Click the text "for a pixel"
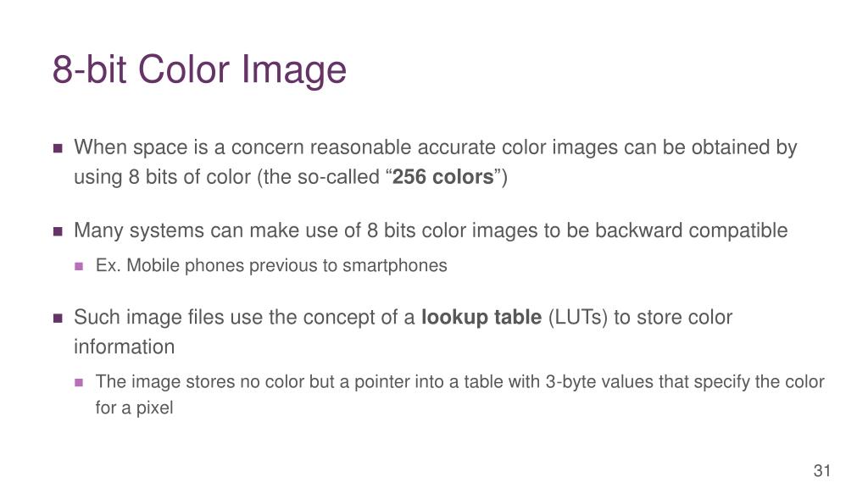Image resolution: width=868 pixels, height=488 pixels. (x=134, y=408)
